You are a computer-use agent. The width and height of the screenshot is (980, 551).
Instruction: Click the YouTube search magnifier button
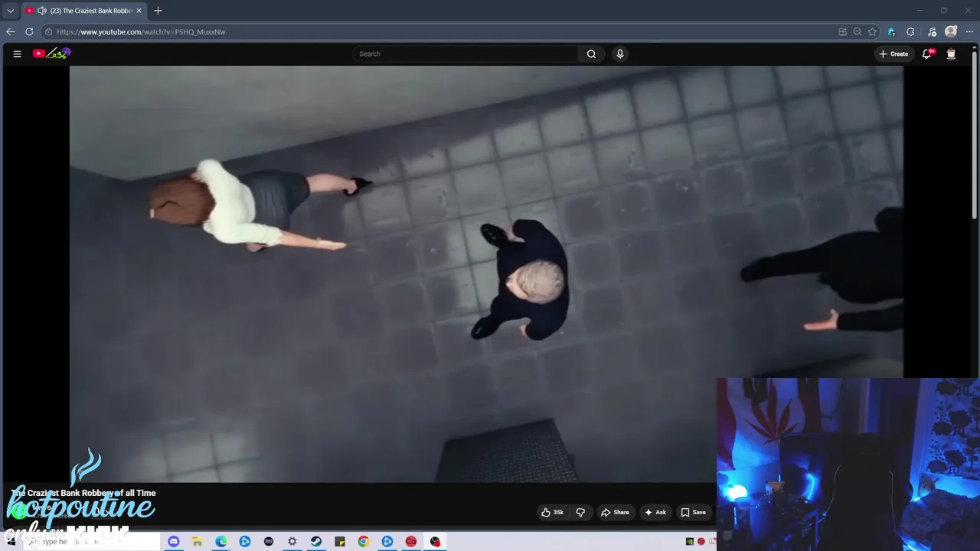[591, 54]
